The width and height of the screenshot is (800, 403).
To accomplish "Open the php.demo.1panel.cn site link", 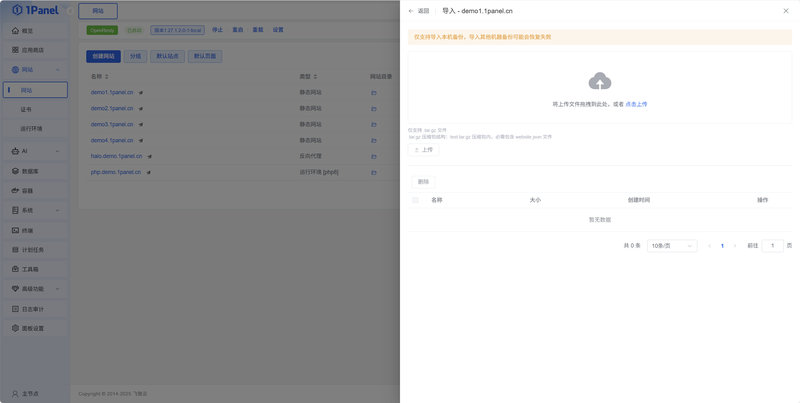I will pos(116,172).
